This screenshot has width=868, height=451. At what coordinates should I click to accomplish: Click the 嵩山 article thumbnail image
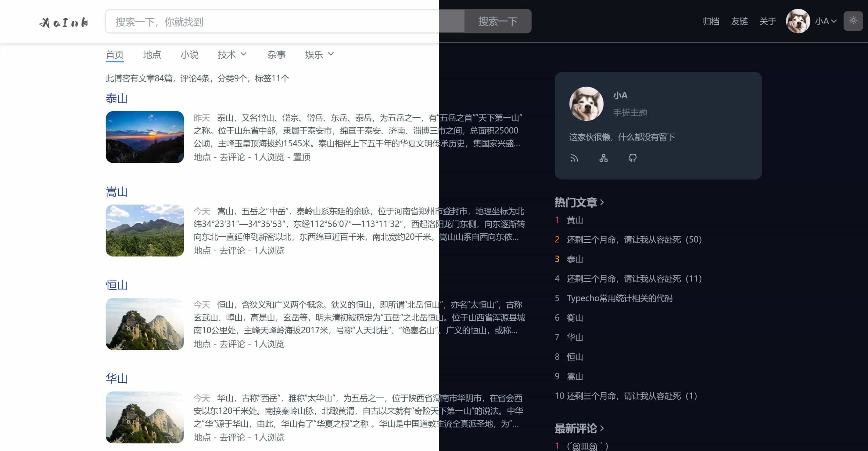[145, 231]
